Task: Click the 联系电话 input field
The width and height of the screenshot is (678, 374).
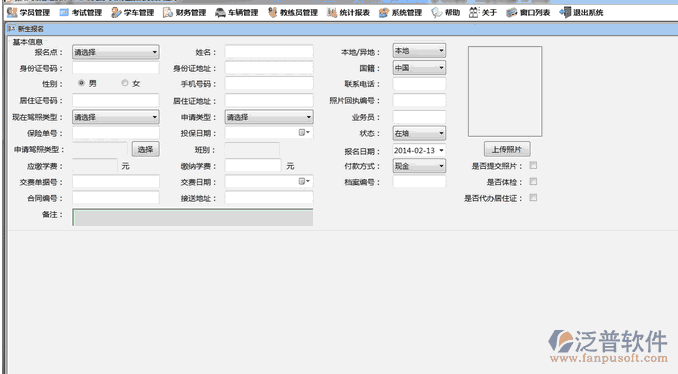Action: coord(419,84)
